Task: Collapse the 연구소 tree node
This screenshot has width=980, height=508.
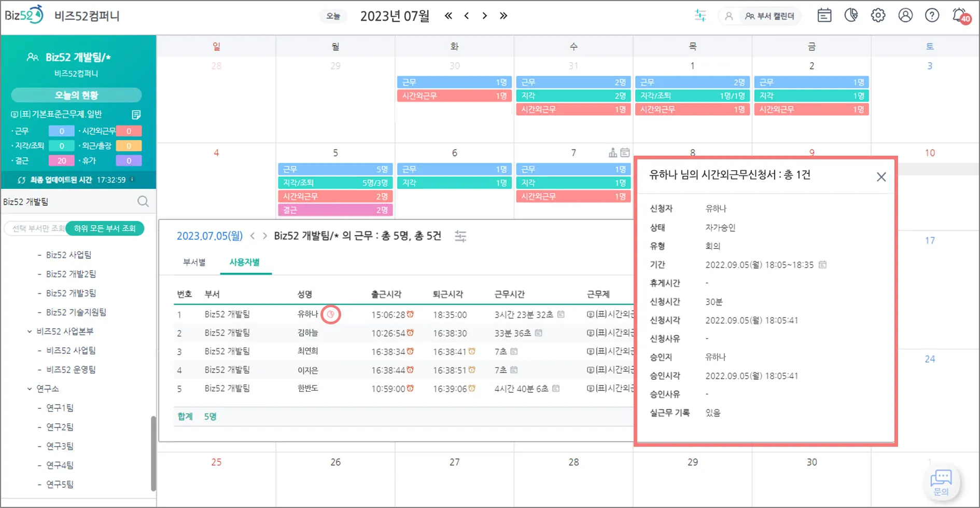Action: click(x=30, y=389)
